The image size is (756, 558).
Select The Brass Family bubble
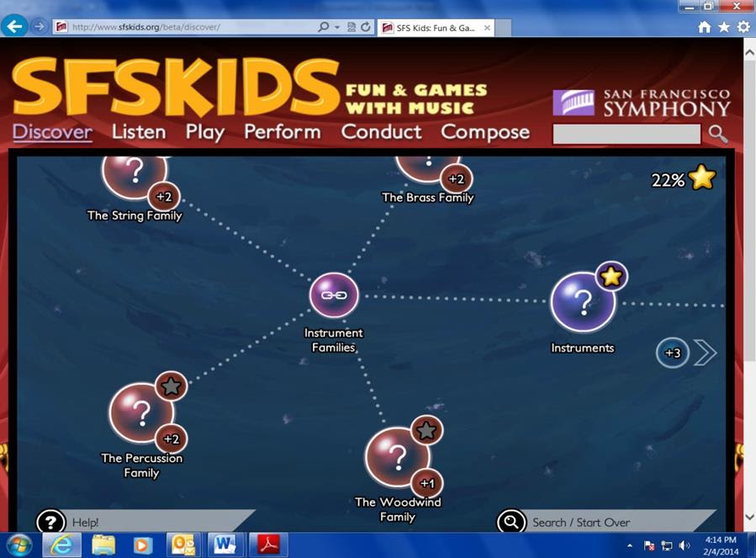tap(427, 169)
